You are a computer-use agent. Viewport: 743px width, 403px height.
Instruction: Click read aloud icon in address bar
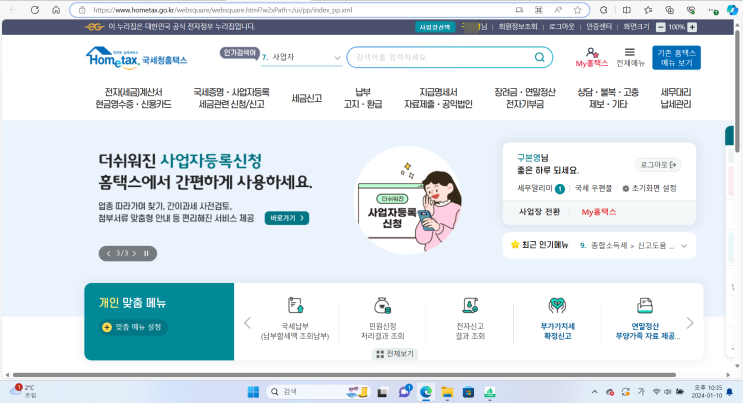[x=558, y=10]
